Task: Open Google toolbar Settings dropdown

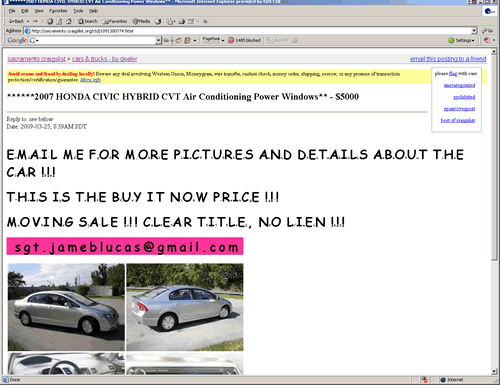Action: [462, 40]
